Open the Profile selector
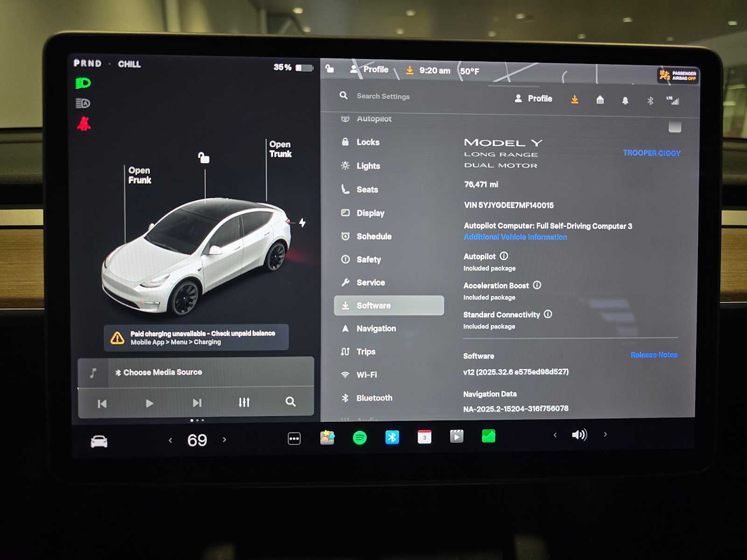 click(x=534, y=98)
